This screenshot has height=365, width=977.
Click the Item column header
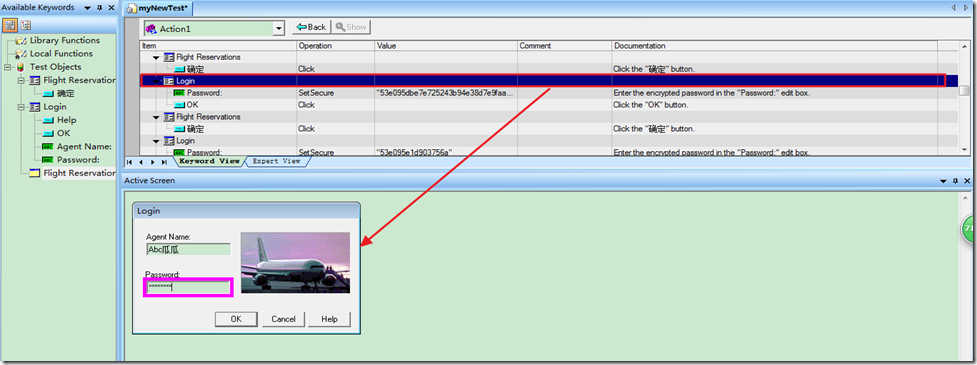tap(218, 46)
